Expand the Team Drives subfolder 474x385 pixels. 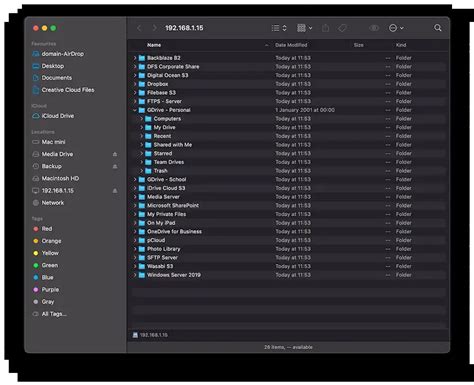coord(141,162)
